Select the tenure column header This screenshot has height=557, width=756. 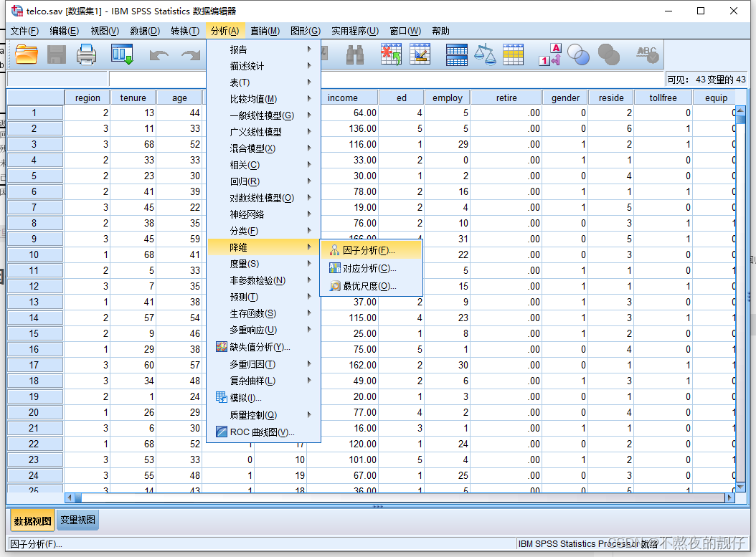(133, 97)
